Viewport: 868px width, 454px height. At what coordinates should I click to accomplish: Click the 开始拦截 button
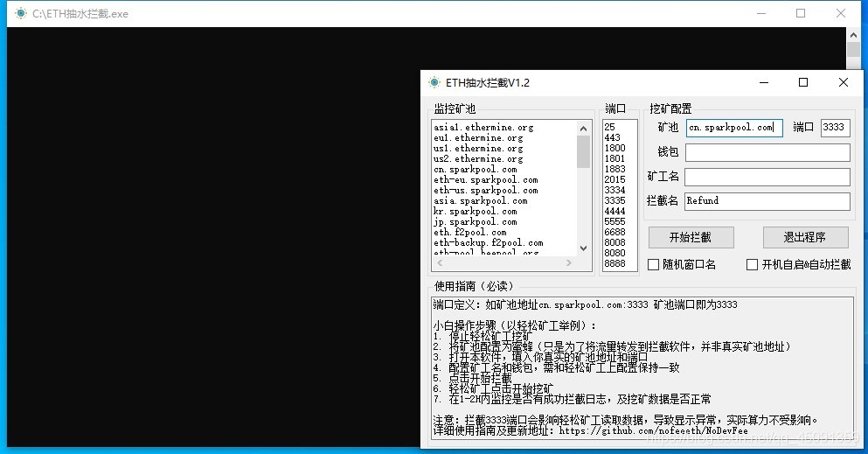691,238
